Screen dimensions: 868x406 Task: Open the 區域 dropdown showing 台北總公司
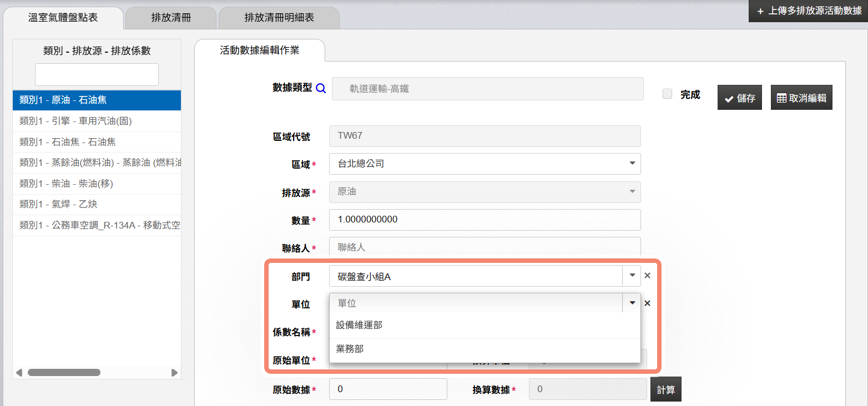coord(485,164)
